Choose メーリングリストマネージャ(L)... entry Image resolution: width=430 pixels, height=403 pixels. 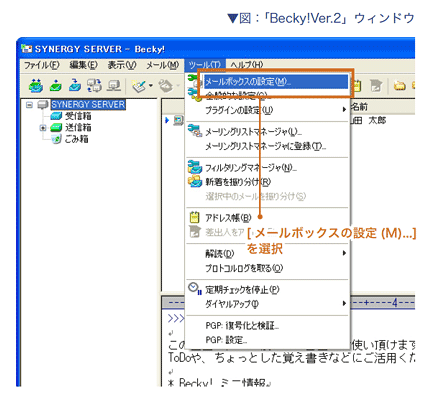268,132
